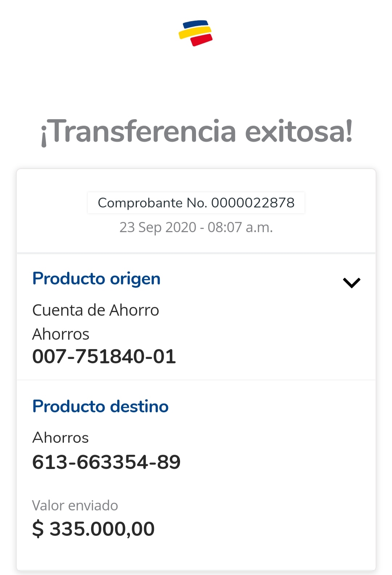Tap the Bancolombia logo at top
The image size is (392, 575).
196,33
